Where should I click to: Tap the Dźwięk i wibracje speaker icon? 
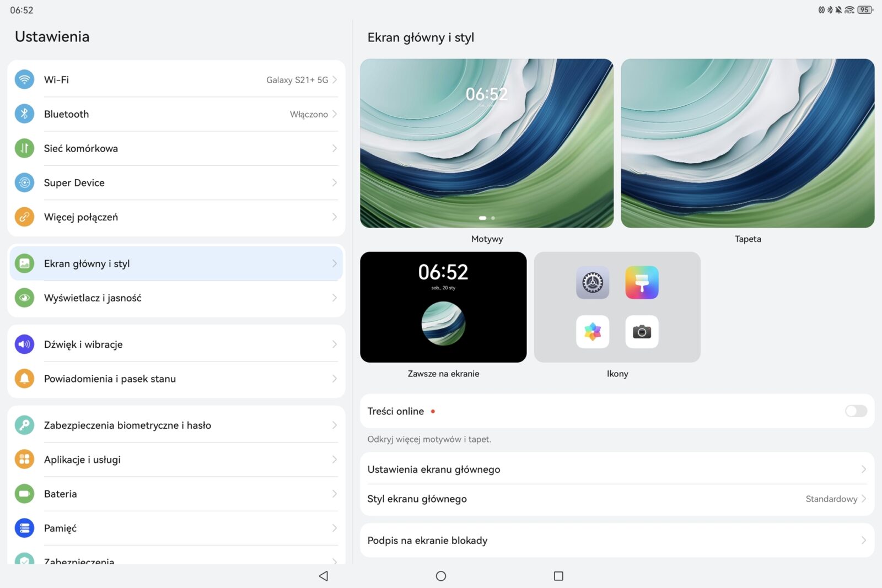(24, 344)
